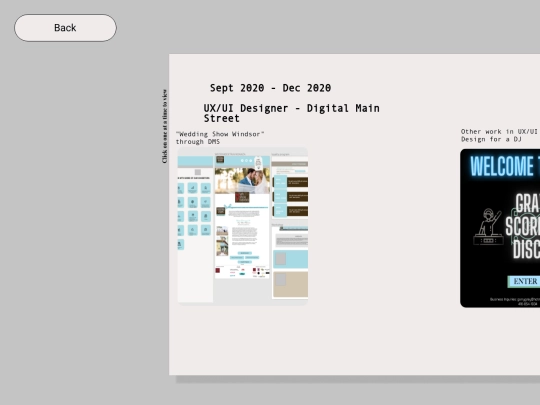540x405 pixels.
Task: Click the DJ figure icon in the DJ design
Action: [487, 227]
